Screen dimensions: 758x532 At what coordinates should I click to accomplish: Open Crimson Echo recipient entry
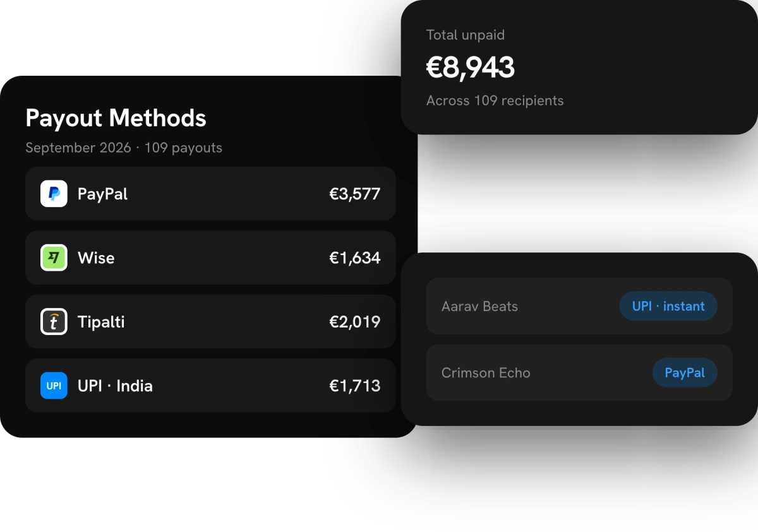(x=579, y=372)
